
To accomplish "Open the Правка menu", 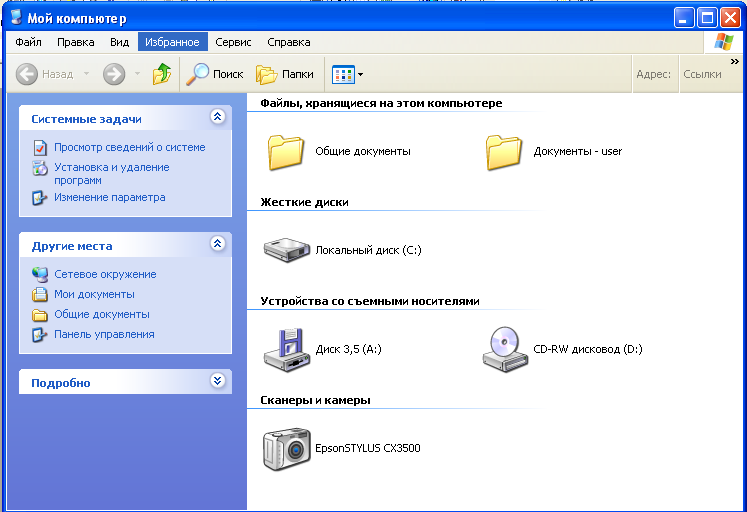I will (76, 42).
